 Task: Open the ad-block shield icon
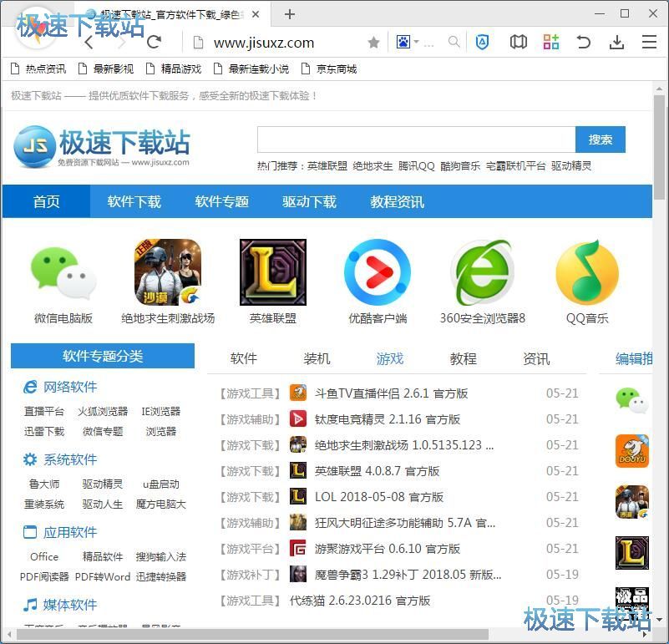[482, 42]
